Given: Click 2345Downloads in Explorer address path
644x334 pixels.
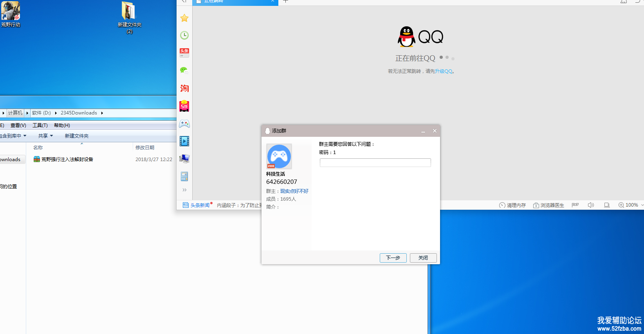Looking at the screenshot, I should (x=79, y=113).
